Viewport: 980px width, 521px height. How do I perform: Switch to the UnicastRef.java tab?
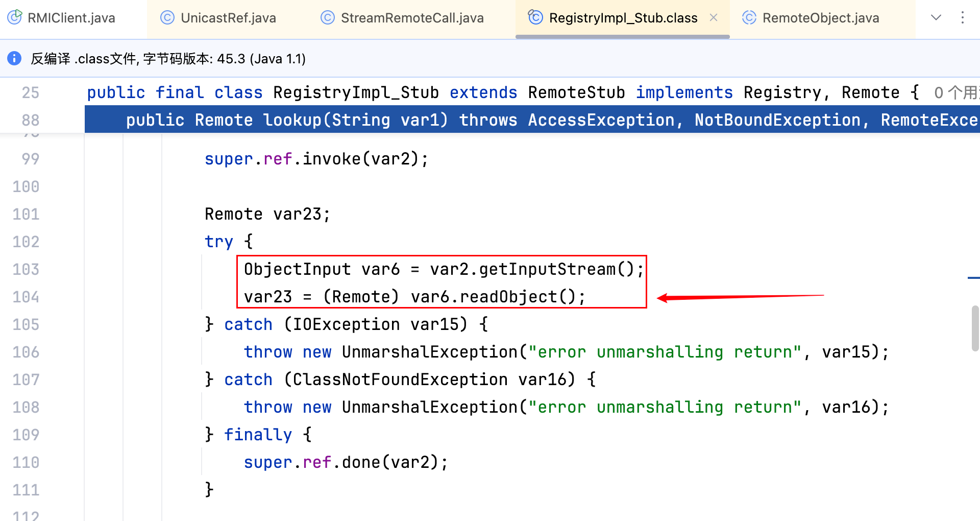click(x=228, y=18)
